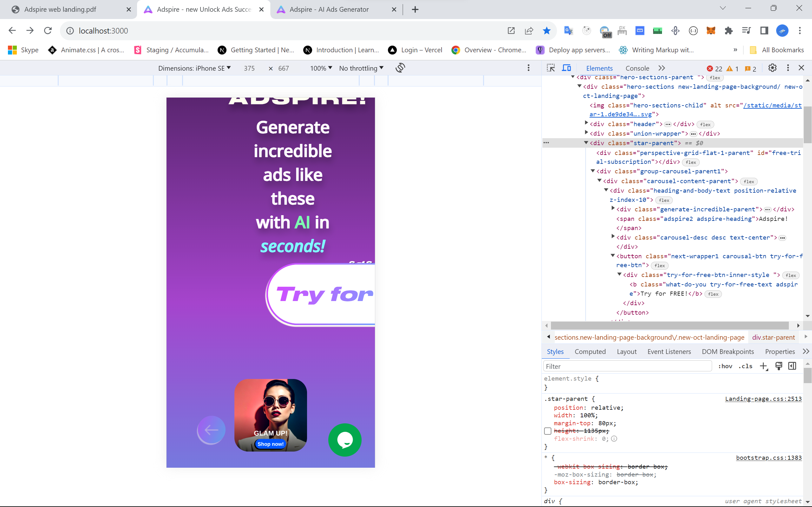The image size is (812, 507).
Task: Toggle the :hov element state button
Action: pos(725,366)
